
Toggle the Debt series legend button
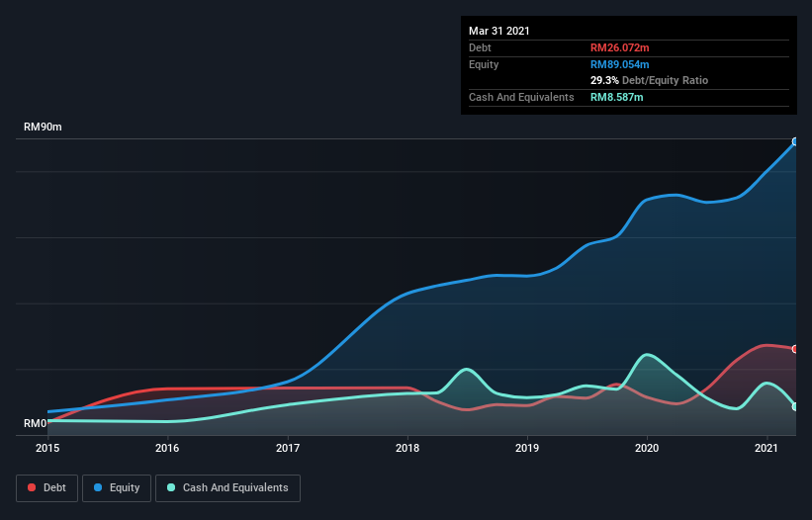tap(46, 488)
